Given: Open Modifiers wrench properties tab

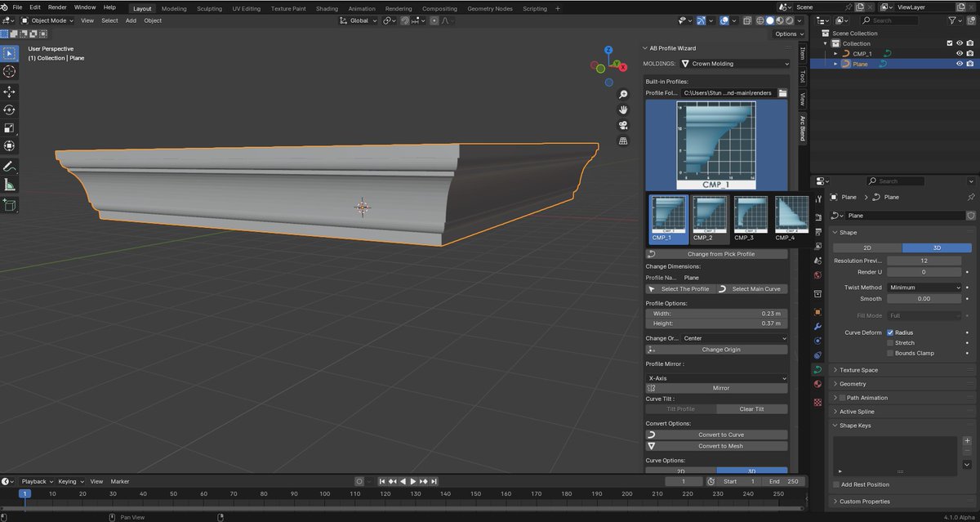Looking at the screenshot, I should coord(817,326).
